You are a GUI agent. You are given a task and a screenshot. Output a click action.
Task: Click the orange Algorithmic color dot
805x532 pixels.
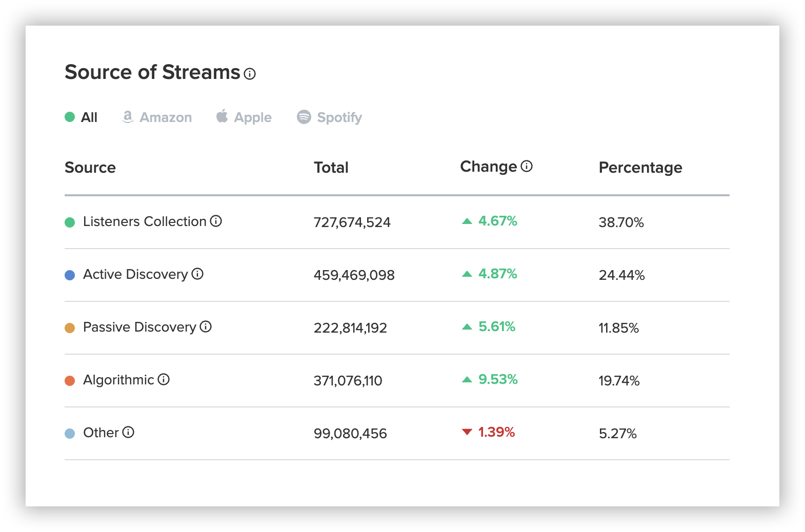[x=70, y=381]
